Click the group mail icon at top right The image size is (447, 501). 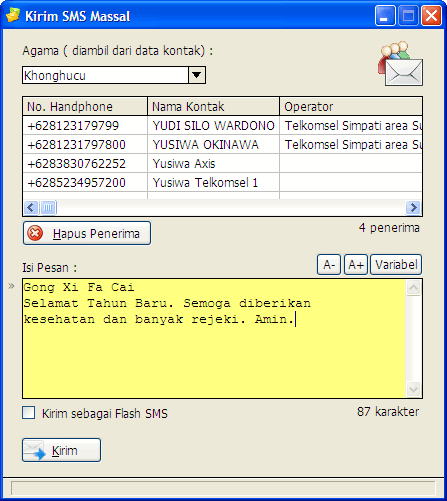coord(400,63)
